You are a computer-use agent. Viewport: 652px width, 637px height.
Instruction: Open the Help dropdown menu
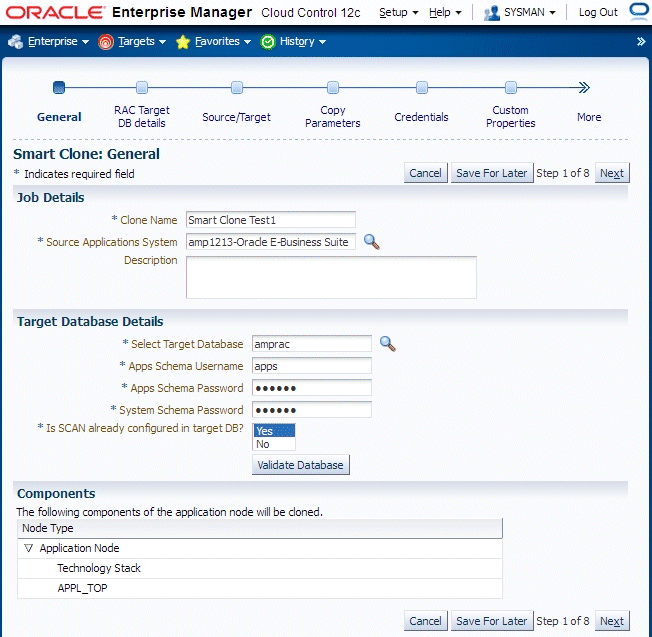pyautogui.click(x=445, y=12)
